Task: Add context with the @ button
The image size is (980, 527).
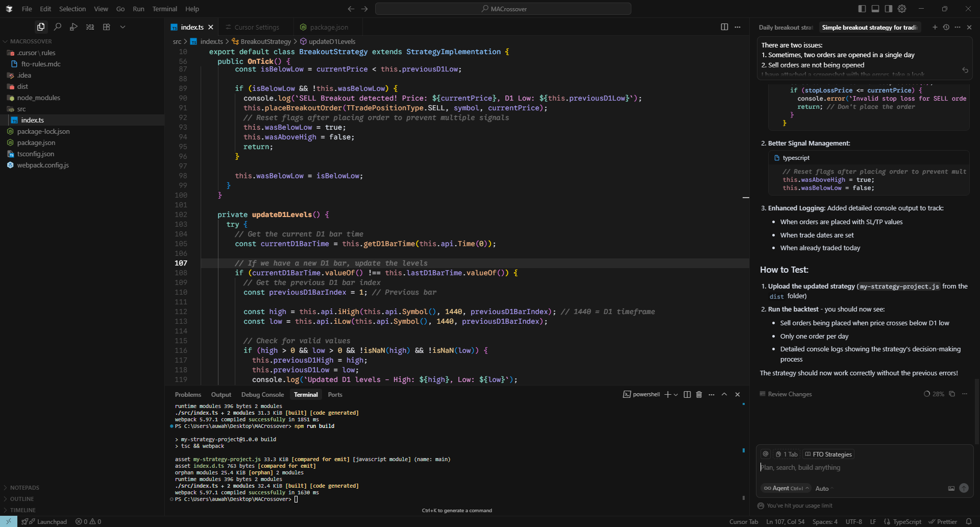Action: click(766, 454)
